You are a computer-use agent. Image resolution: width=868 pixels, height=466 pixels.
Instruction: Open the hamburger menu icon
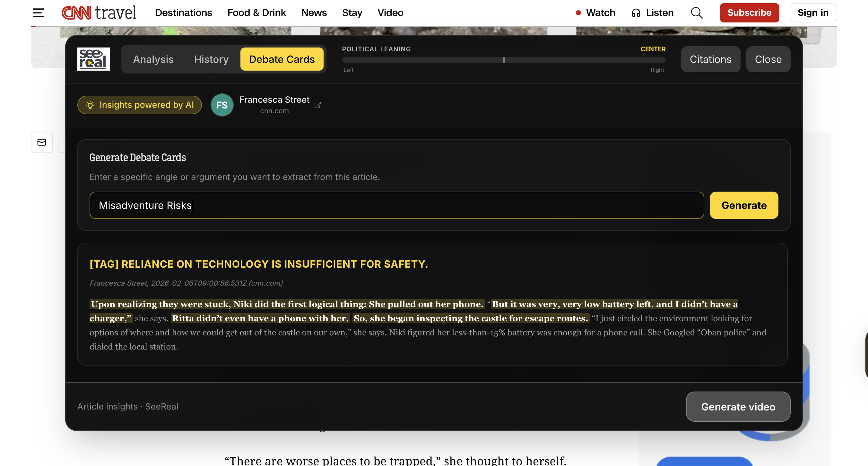39,13
